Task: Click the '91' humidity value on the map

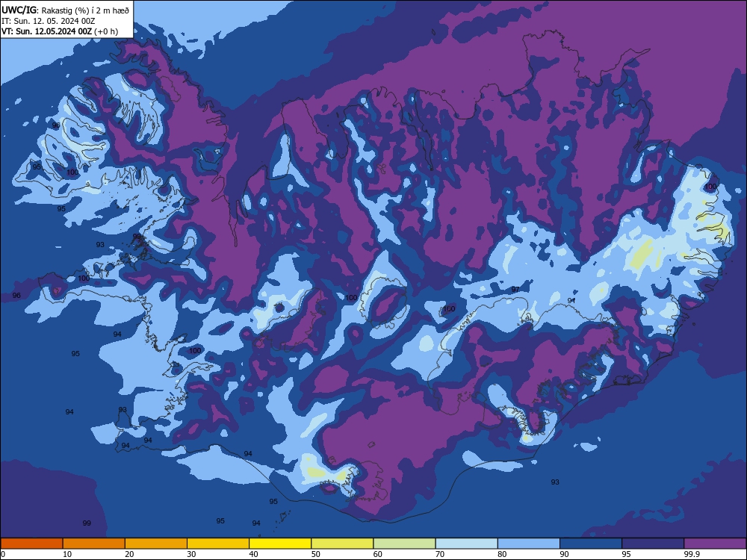Action: click(571, 300)
